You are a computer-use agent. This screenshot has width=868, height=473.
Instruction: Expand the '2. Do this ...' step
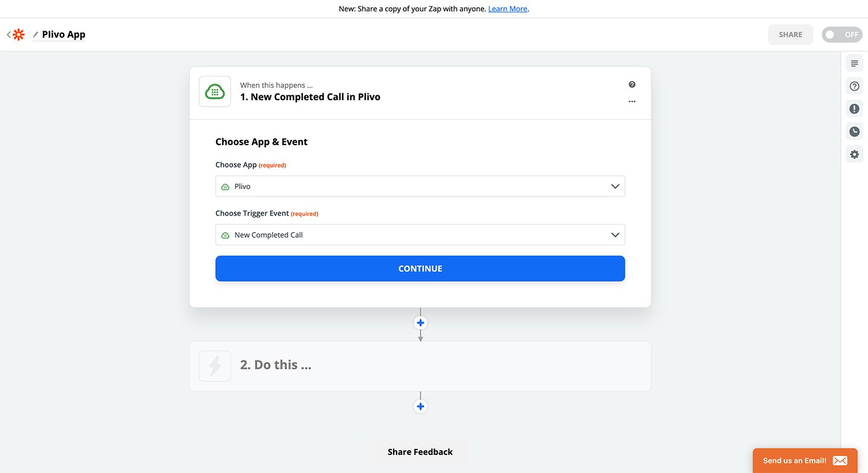pyautogui.click(x=420, y=366)
